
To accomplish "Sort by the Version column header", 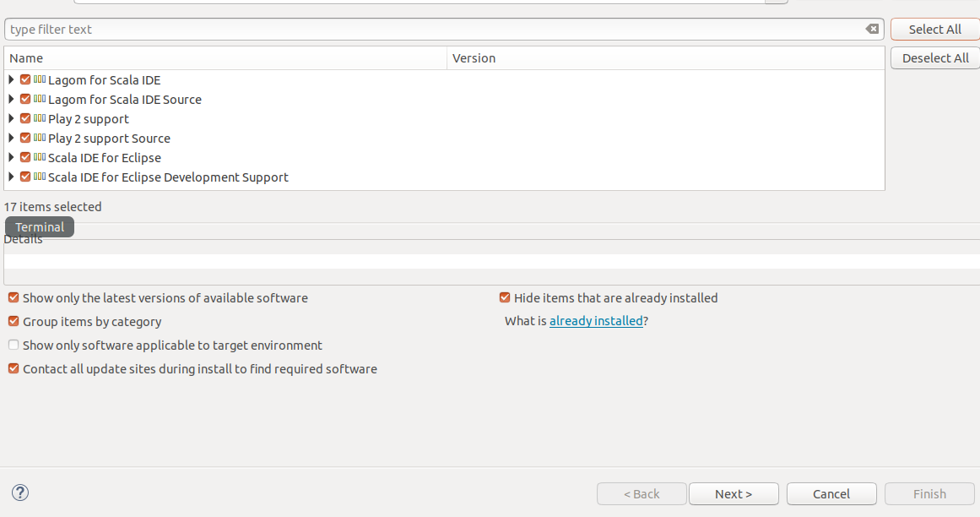I will (666, 58).
